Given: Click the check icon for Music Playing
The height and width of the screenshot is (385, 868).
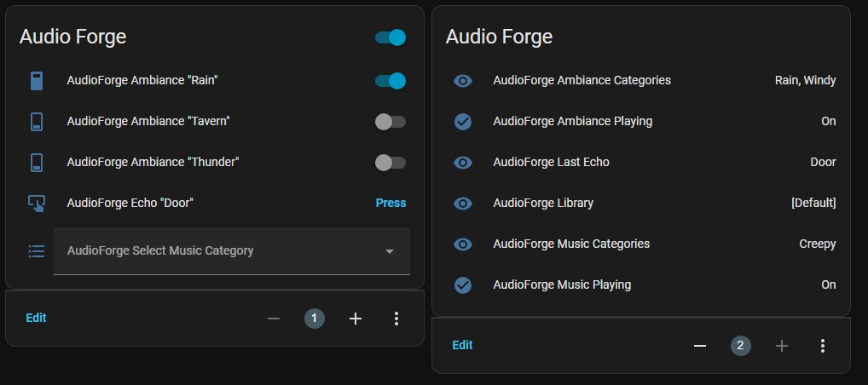Looking at the screenshot, I should click(x=463, y=285).
